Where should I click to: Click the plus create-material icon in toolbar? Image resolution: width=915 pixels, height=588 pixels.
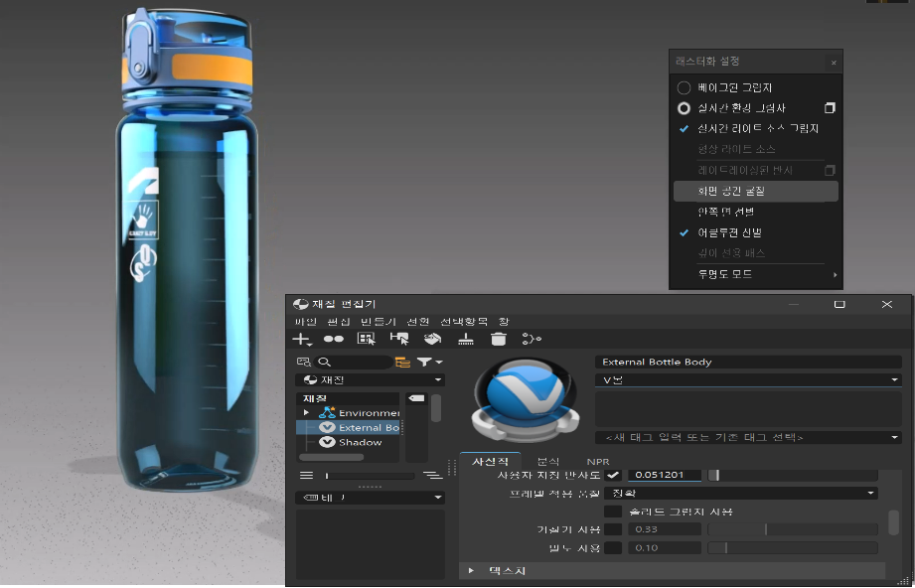coord(302,339)
